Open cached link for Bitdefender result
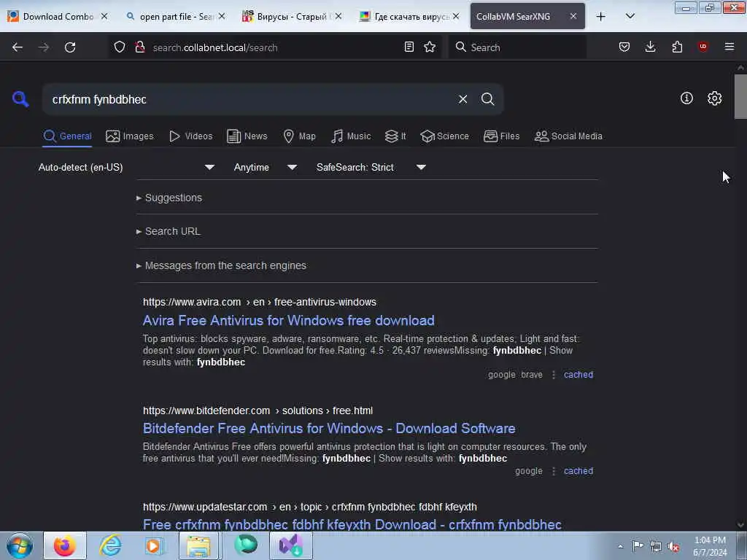Viewport: 747px width, 560px height. pos(578,471)
